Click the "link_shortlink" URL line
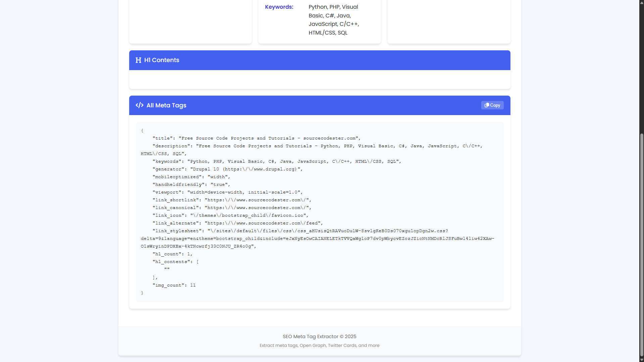644x362 pixels. click(232, 200)
